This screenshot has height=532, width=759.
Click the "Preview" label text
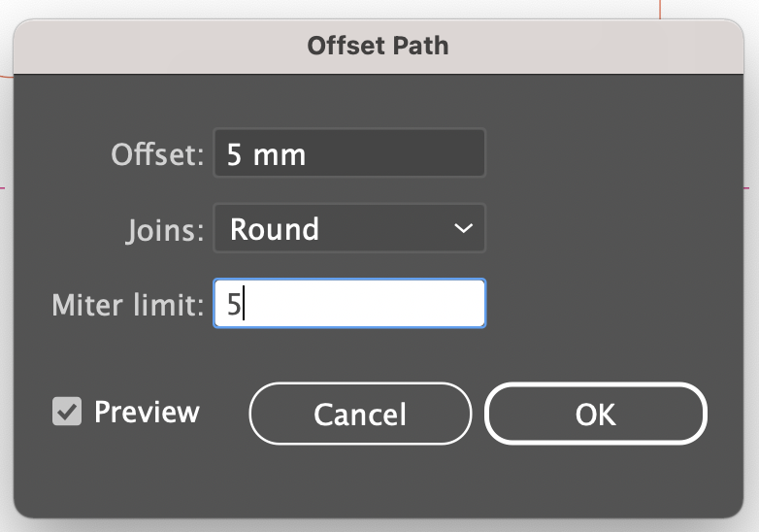147,412
